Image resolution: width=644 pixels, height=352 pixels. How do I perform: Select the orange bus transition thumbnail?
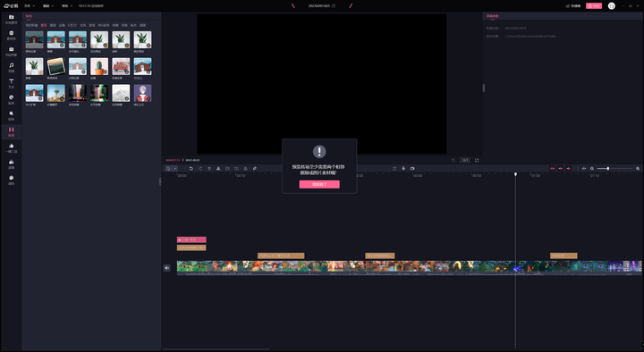[121, 66]
